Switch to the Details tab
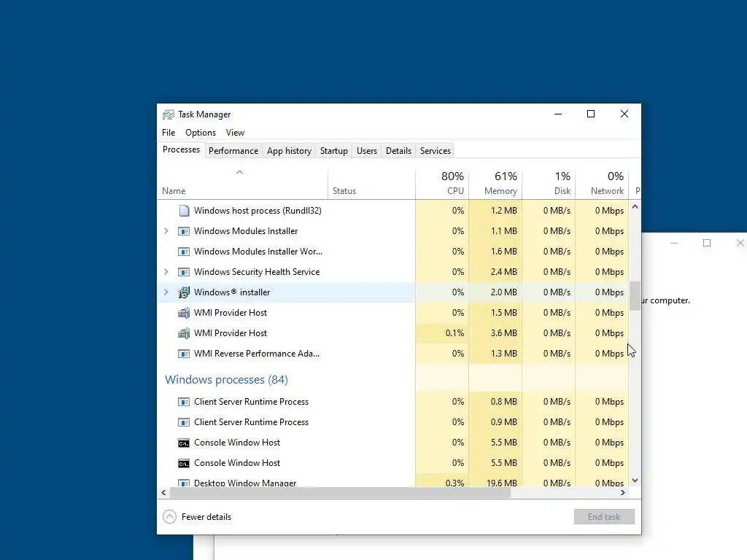Viewport: 747px width, 560px height. [399, 150]
